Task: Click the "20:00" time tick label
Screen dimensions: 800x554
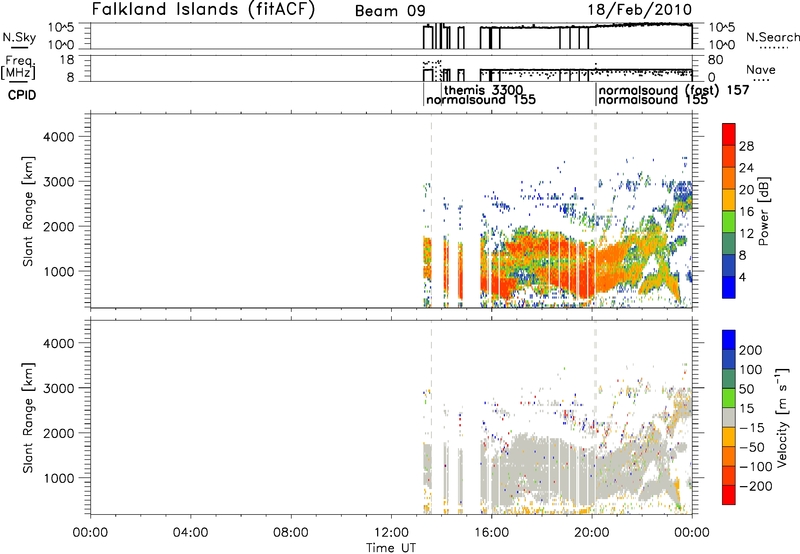Action: point(591,533)
